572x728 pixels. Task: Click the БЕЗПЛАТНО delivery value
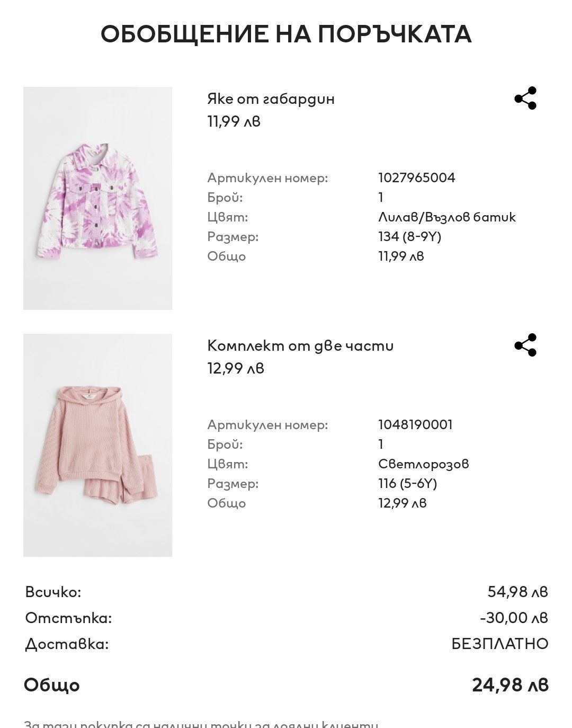click(499, 644)
